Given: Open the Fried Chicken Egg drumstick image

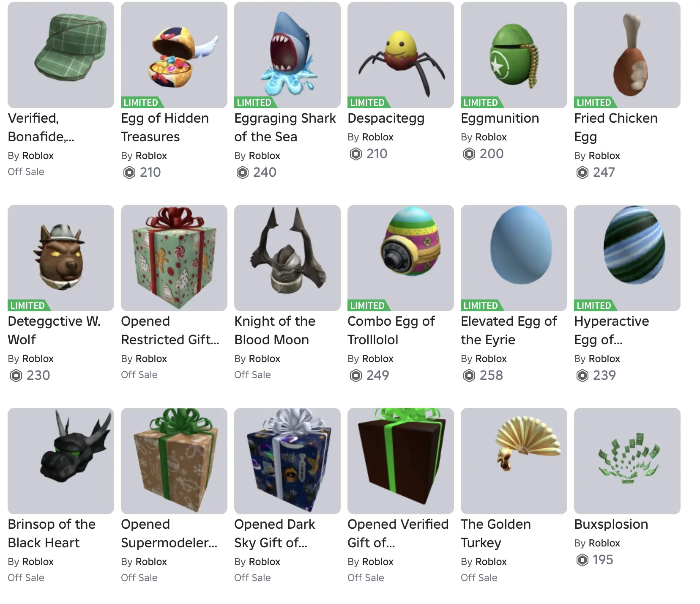Looking at the screenshot, I should (x=627, y=55).
